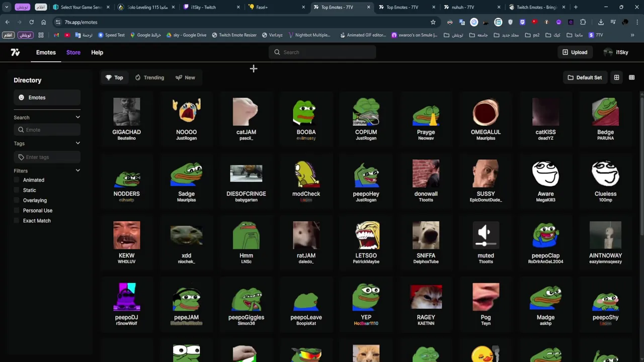Open the NODDERS emote
The height and width of the screenshot is (362, 644).
(126, 181)
